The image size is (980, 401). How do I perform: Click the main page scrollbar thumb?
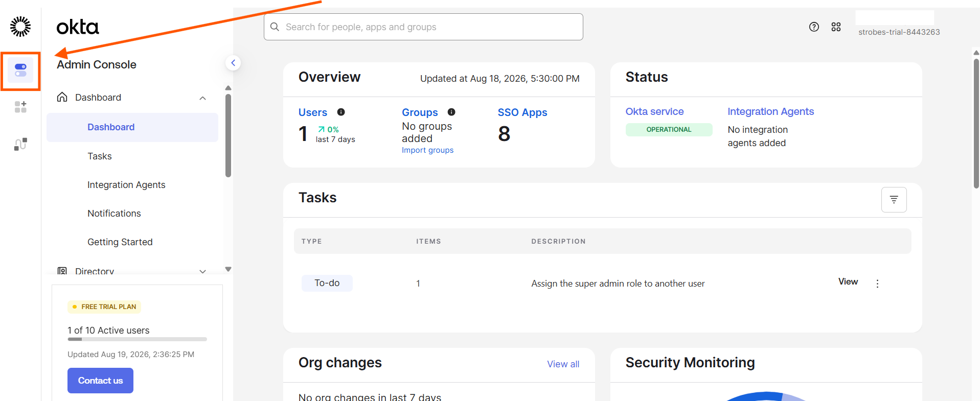[976, 124]
